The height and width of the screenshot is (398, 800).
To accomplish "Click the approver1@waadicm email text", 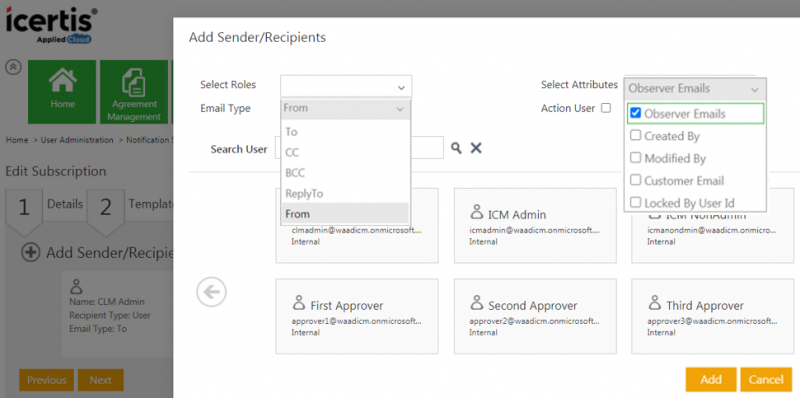I will [357, 321].
